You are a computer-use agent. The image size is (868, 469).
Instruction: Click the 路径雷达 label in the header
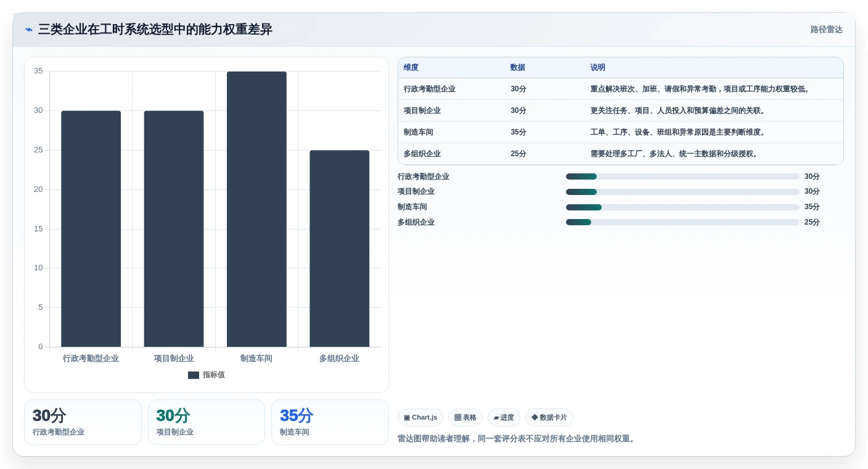pyautogui.click(x=826, y=30)
